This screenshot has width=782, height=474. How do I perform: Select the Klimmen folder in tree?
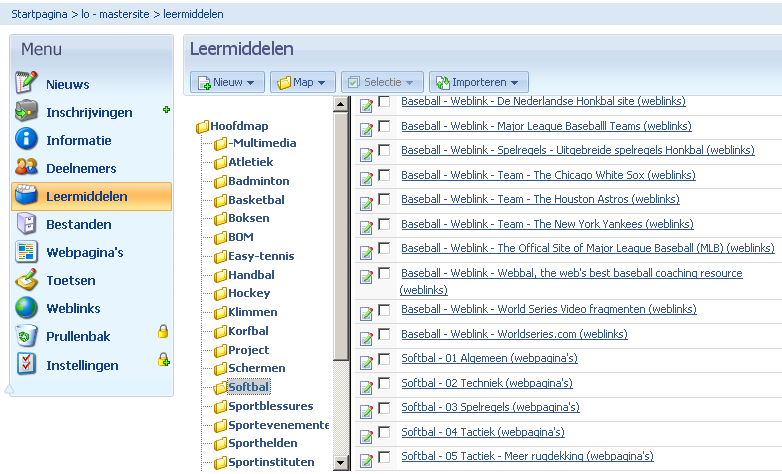252,312
